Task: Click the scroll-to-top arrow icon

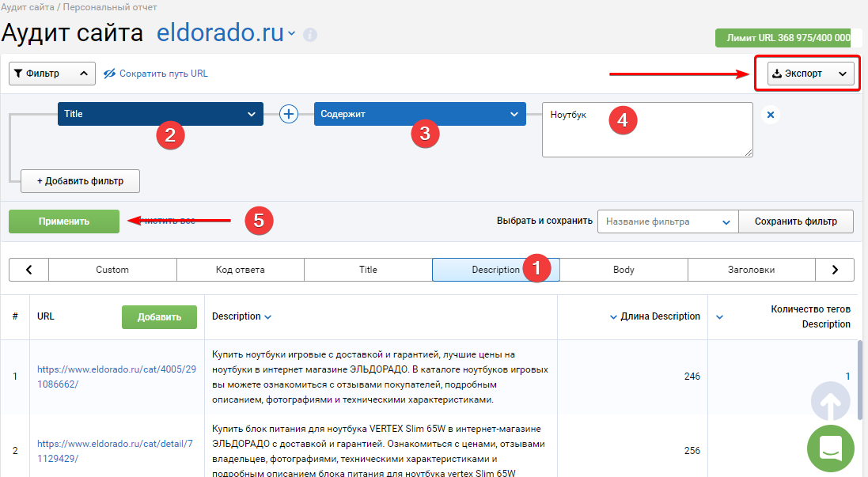Action: [830, 401]
